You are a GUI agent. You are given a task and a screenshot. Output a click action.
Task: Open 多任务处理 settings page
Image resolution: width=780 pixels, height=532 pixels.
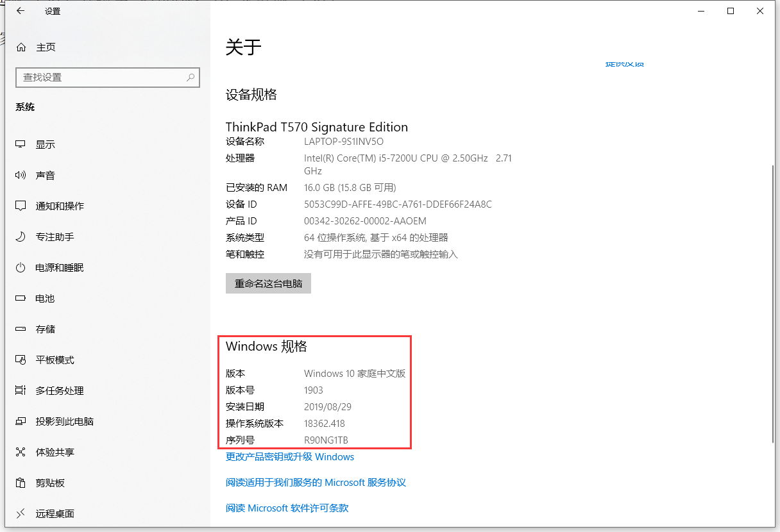tap(60, 390)
